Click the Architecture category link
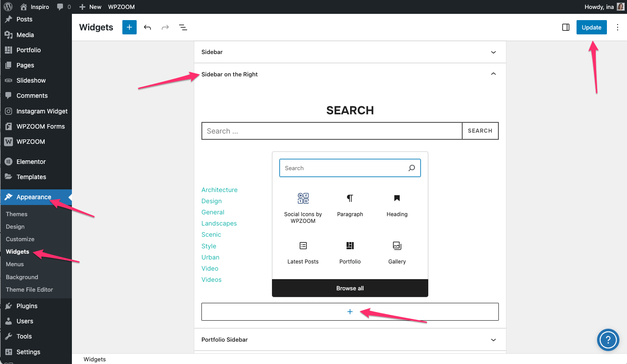Viewport: 627px width, 364px height. (x=219, y=190)
